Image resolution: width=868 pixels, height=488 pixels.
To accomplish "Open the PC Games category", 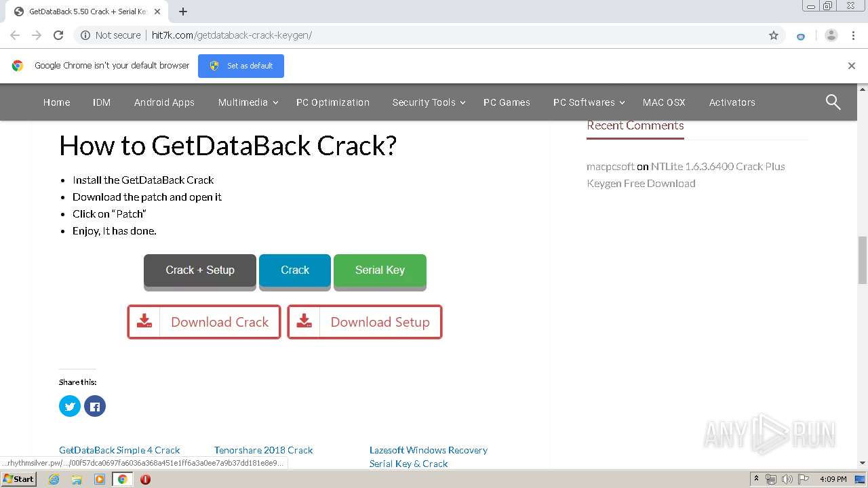I will [x=507, y=102].
